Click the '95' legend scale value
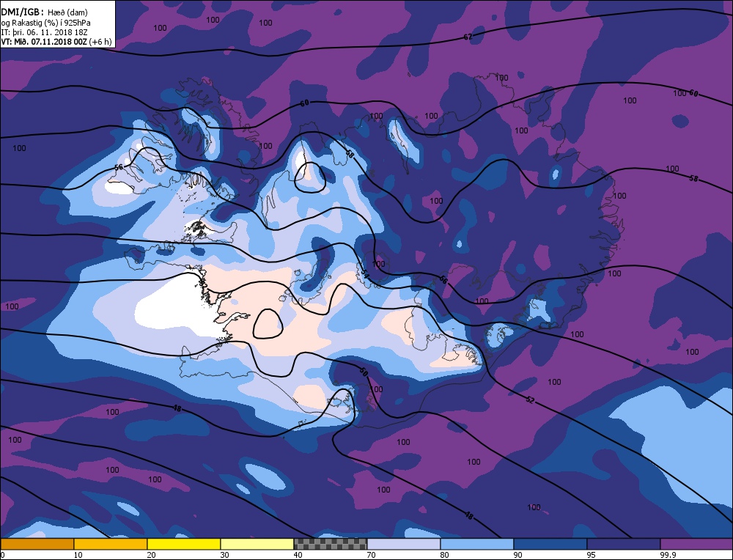Image resolution: width=733 pixels, height=560 pixels. pyautogui.click(x=592, y=555)
